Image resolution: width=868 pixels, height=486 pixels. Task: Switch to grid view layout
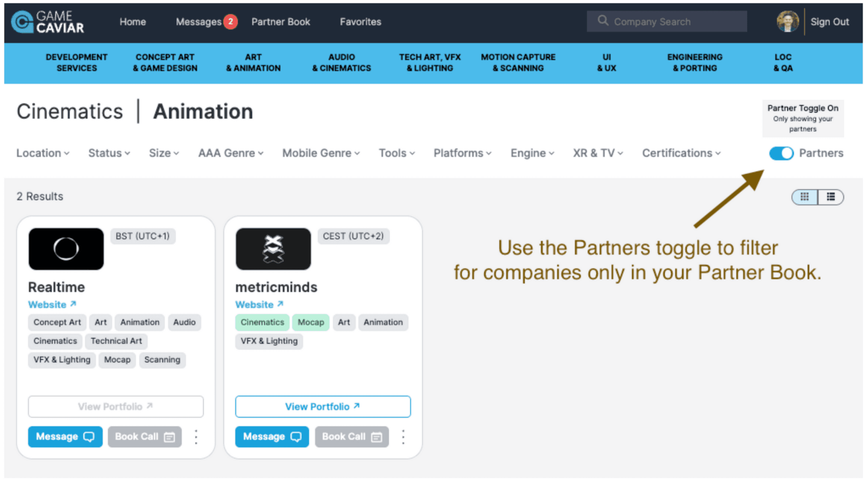click(804, 197)
